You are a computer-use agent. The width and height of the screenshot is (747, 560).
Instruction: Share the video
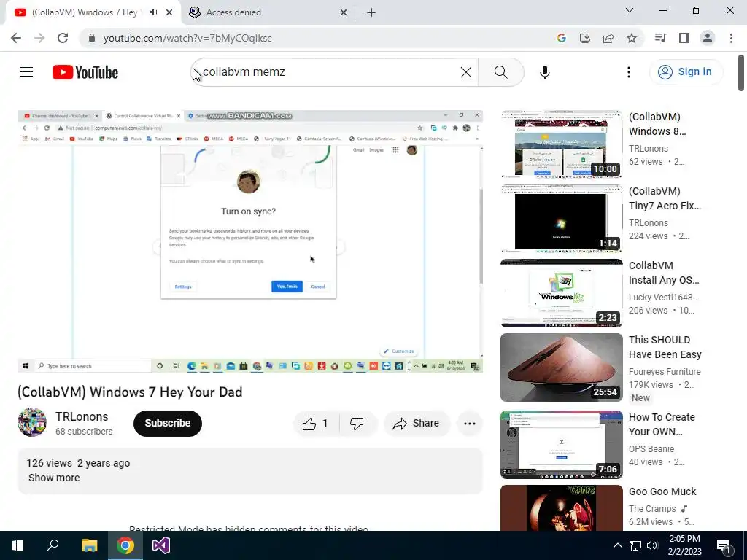tap(417, 424)
